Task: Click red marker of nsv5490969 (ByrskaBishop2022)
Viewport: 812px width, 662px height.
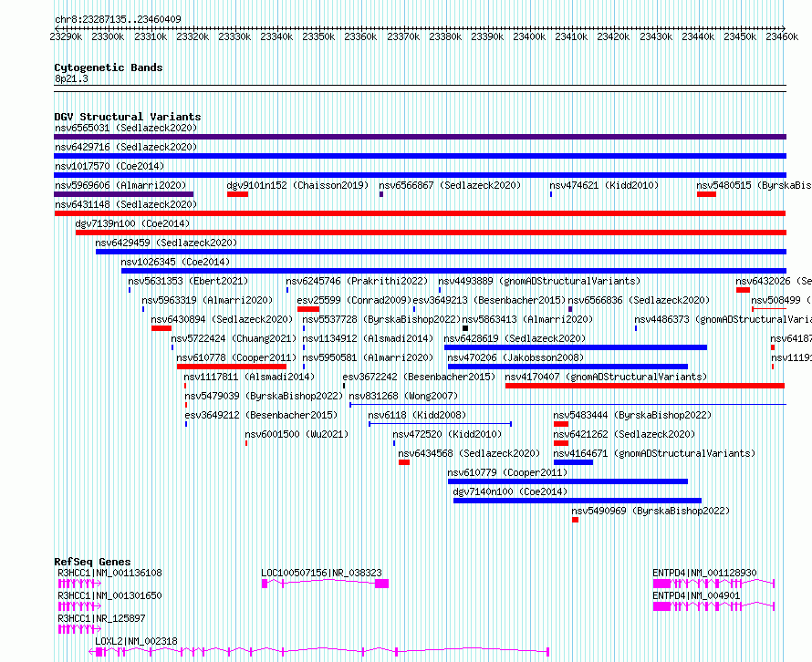Action: point(576,520)
